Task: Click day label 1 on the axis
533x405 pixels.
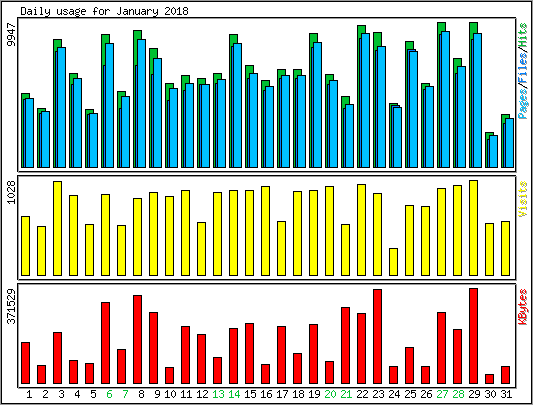Action: pyautogui.click(x=29, y=394)
